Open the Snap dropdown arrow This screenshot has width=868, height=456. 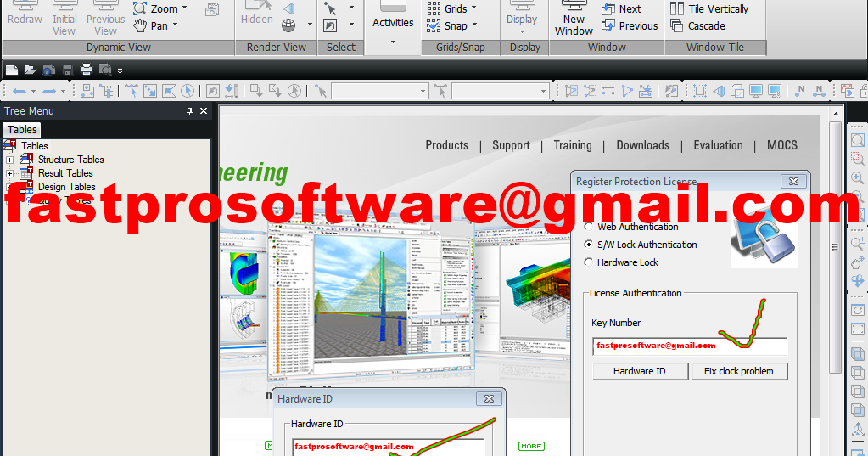point(474,25)
